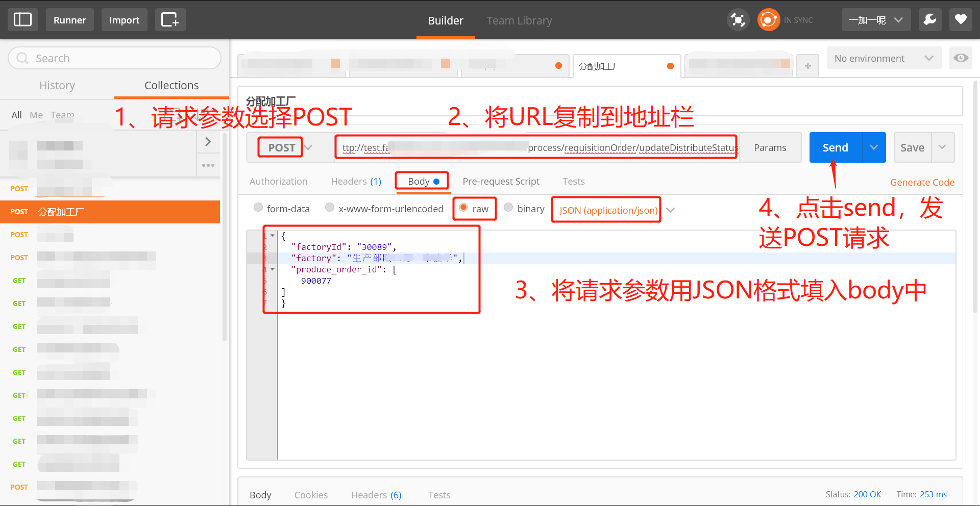Viewport: 980px width, 506px height.
Task: Switch to Builder tab
Action: [446, 20]
